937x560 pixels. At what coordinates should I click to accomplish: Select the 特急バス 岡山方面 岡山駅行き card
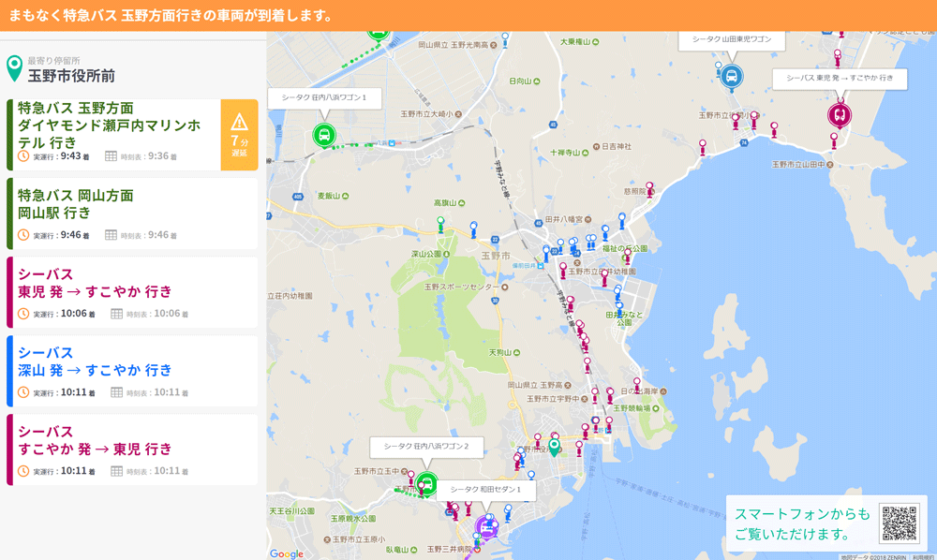coord(132,214)
